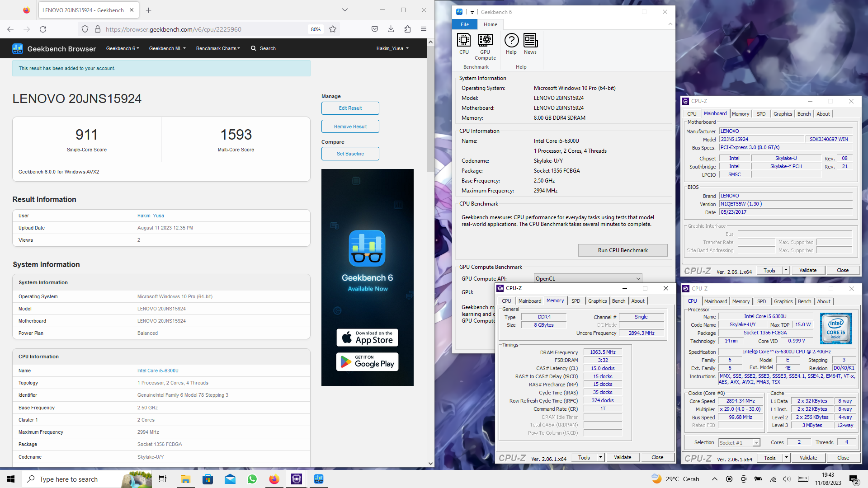The height and width of the screenshot is (488, 868).
Task: Open the Firefox hamburger menu
Action: [424, 29]
